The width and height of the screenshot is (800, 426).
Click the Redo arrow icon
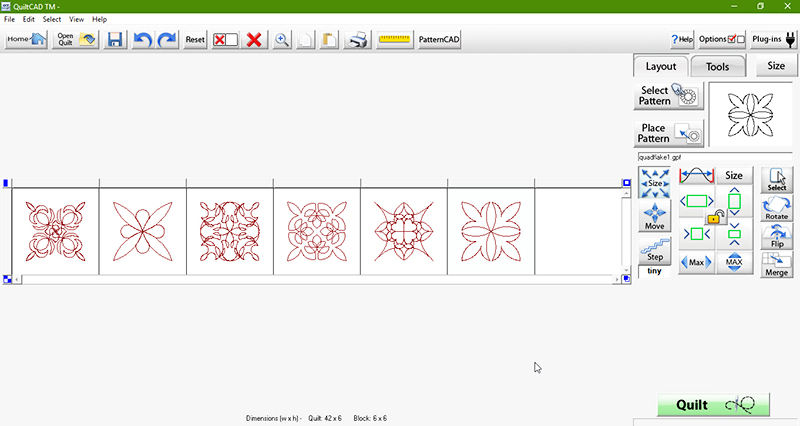click(x=167, y=40)
